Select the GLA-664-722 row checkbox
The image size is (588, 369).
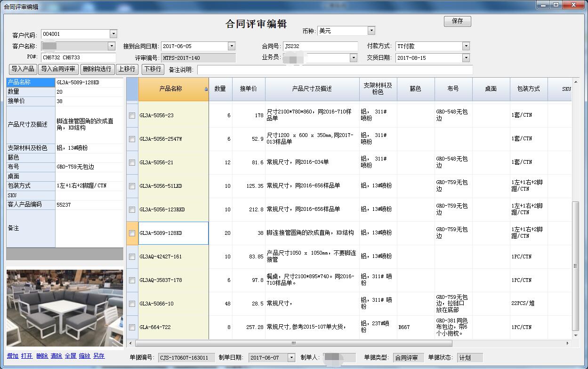[x=132, y=327]
